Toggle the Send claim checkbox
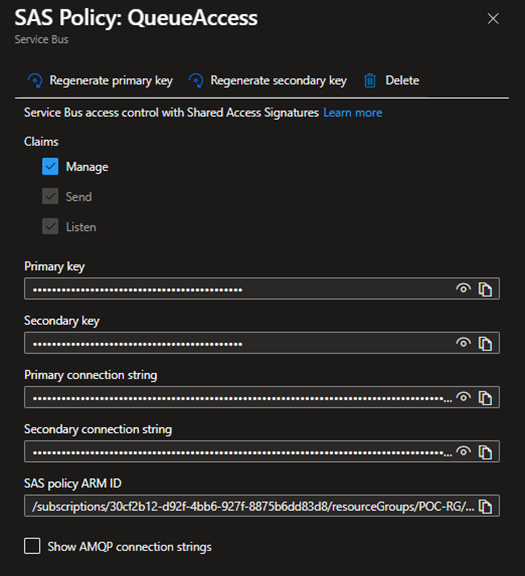This screenshot has height=576, width=525. click(50, 197)
